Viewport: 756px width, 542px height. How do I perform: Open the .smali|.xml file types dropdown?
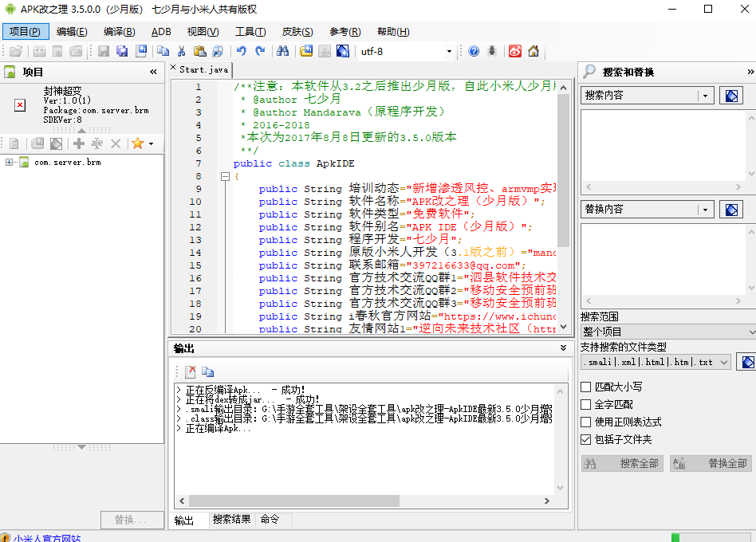[724, 363]
